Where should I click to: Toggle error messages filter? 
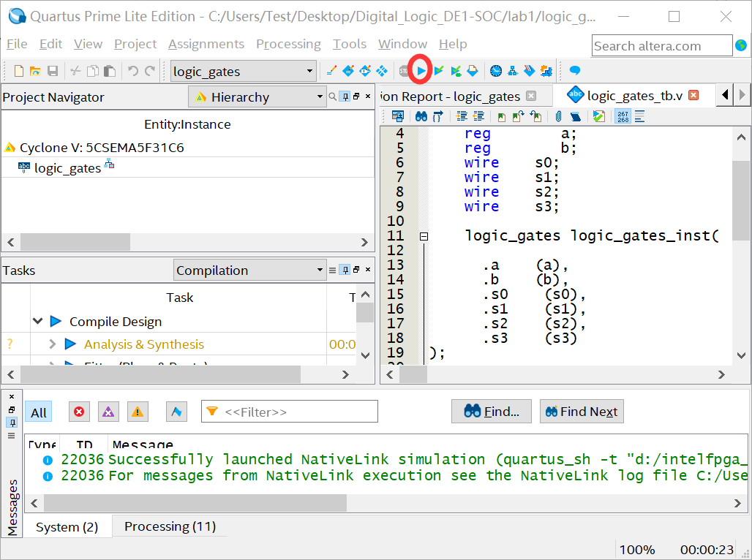click(79, 412)
